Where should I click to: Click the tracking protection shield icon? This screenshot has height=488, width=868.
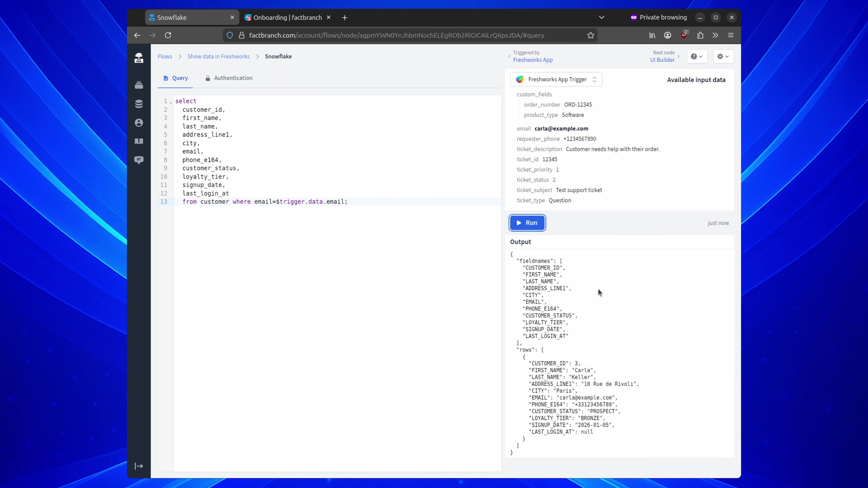pos(230,35)
